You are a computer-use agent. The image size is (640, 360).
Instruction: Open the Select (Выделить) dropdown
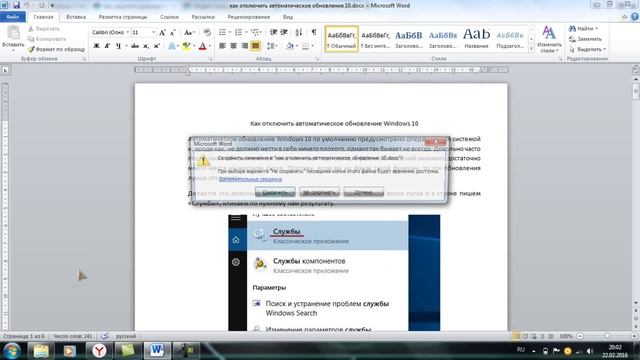click(587, 49)
